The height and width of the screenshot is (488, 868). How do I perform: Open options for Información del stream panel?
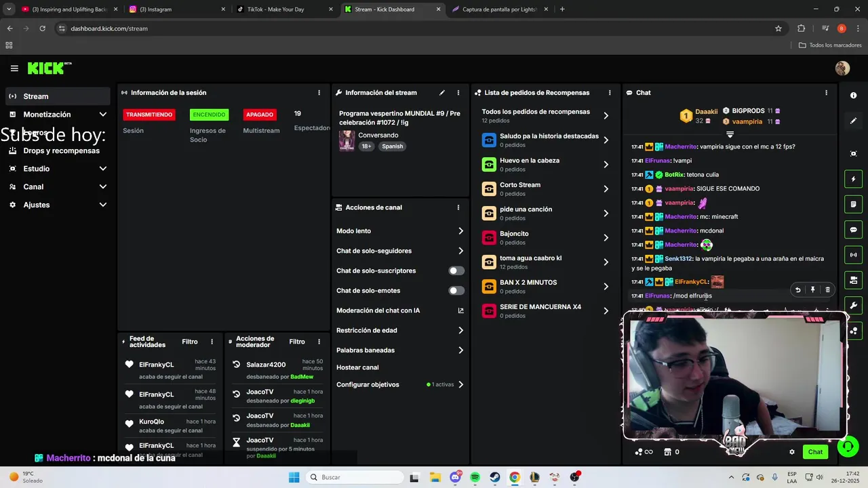pos(458,93)
